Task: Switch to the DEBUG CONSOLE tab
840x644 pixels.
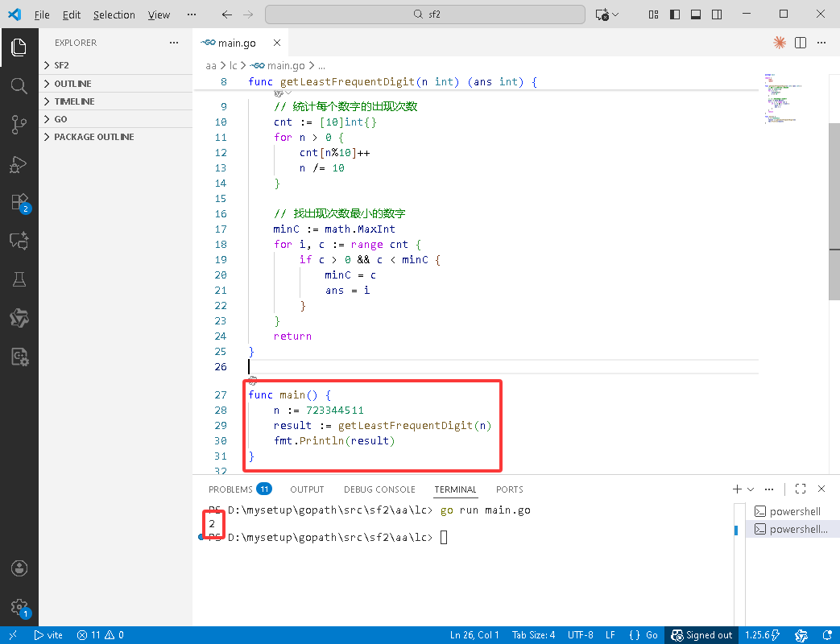Action: coord(379,489)
